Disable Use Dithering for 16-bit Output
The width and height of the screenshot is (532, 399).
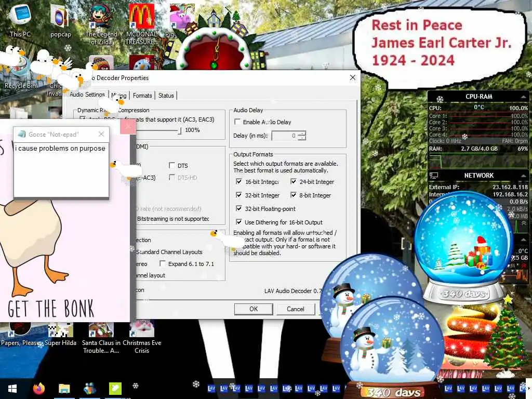[239, 222]
